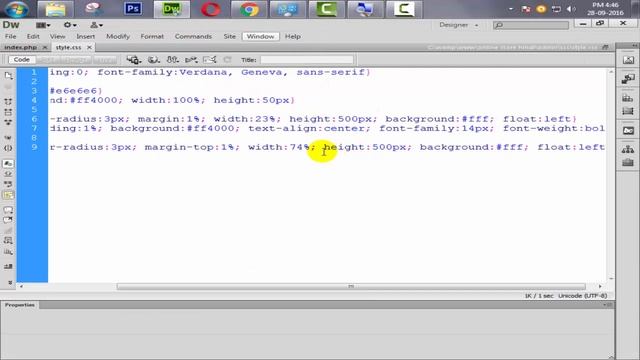The height and width of the screenshot is (360, 640).
Task: Toggle Highlight Invalid Code option
Action: point(8,174)
